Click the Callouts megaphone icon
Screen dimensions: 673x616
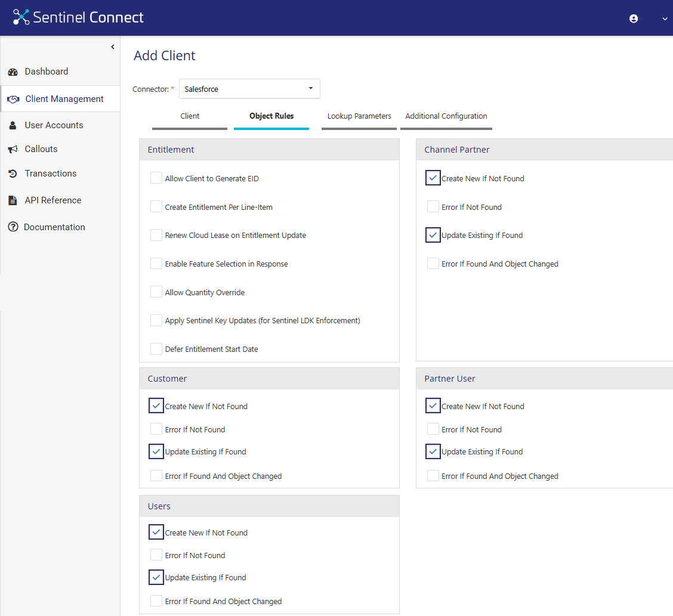13,150
